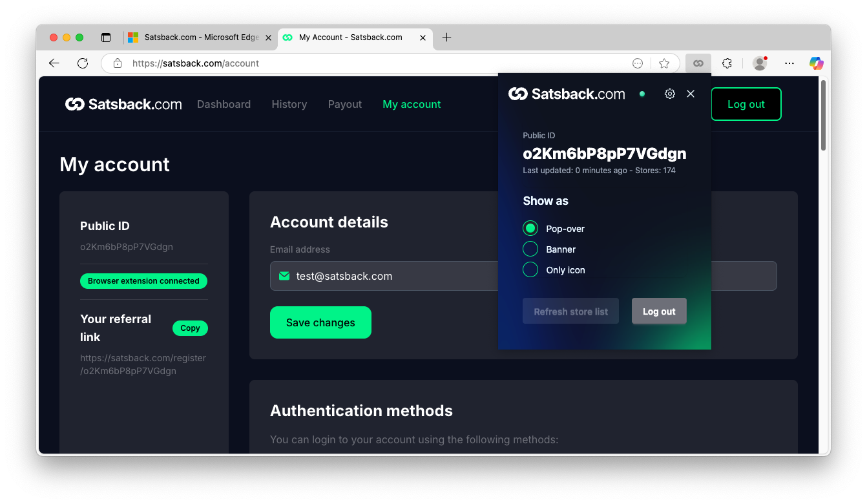Open the Copilot icon in the toolbar
The height and width of the screenshot is (504, 867).
click(x=816, y=63)
